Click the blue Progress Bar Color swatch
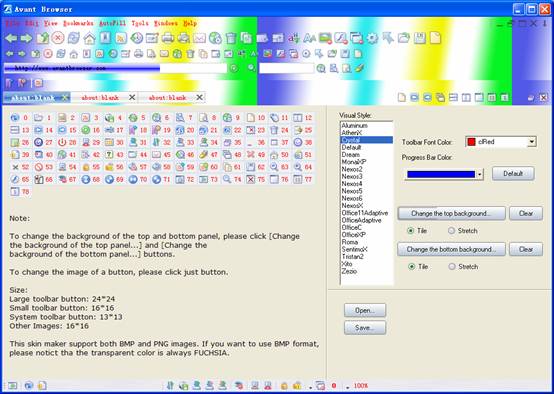The image size is (554, 394). 441,174
